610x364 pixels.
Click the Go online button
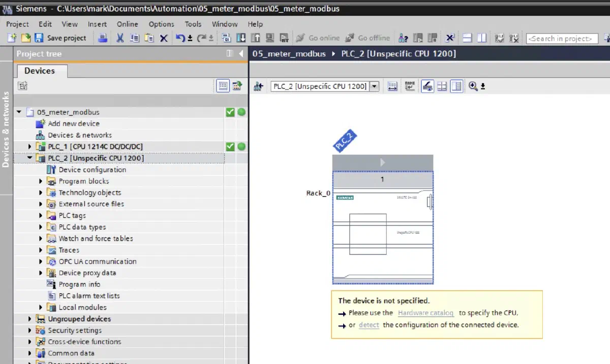[x=317, y=38]
